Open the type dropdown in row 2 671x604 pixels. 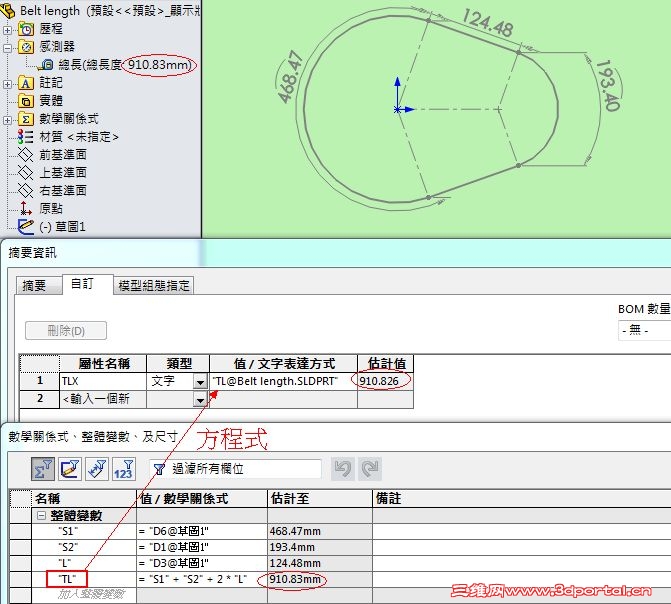(200, 399)
